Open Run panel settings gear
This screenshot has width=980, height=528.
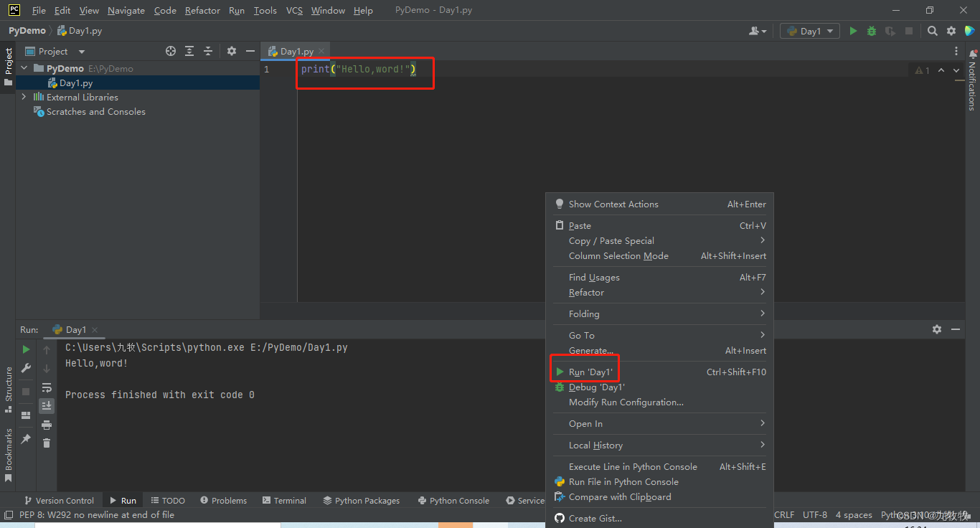(x=937, y=329)
